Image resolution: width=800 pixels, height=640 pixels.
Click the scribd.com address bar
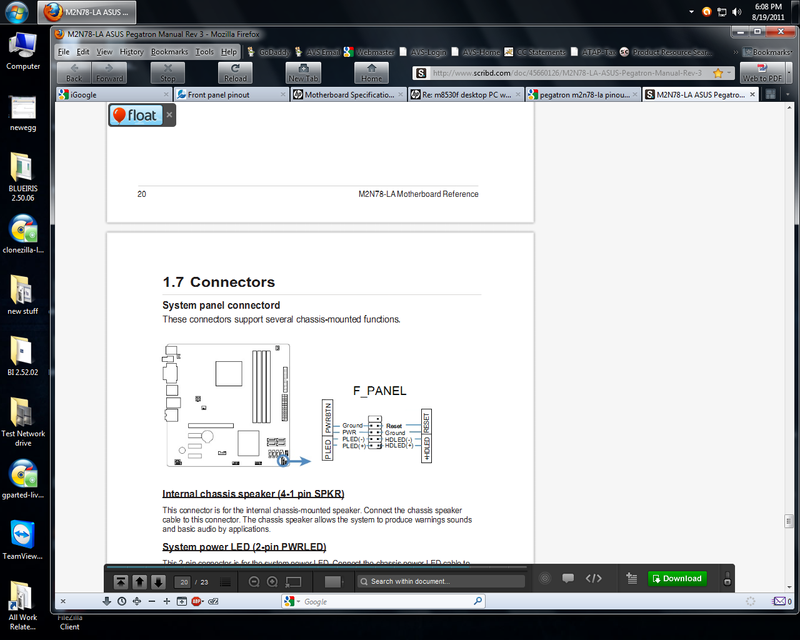pyautogui.click(x=567, y=73)
